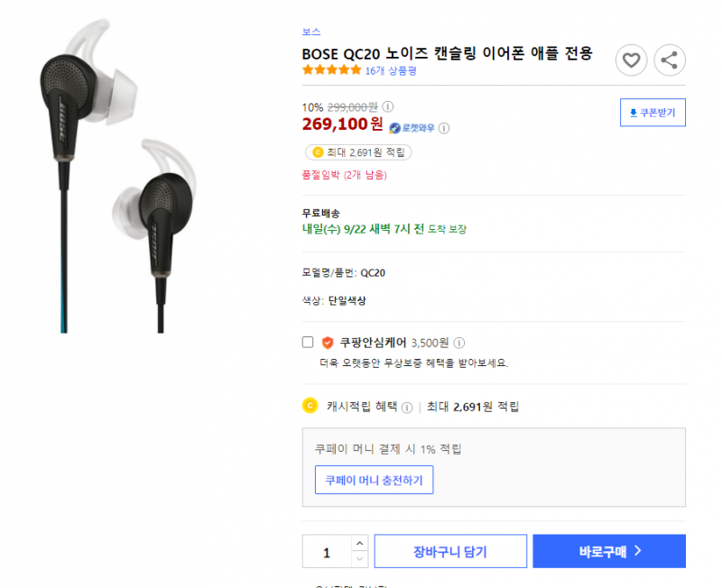
Task: Click the 쿠폰받기 coupon download button
Action: [653, 112]
